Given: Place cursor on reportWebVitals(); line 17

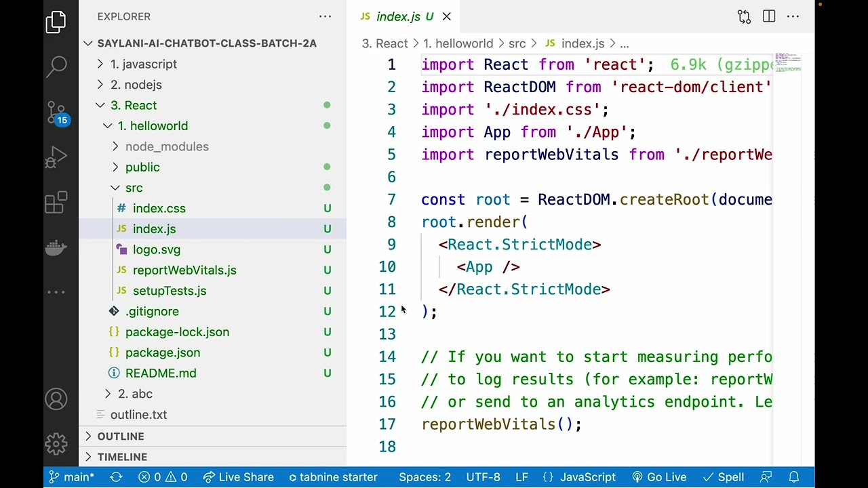Looking at the screenshot, I should (502, 424).
